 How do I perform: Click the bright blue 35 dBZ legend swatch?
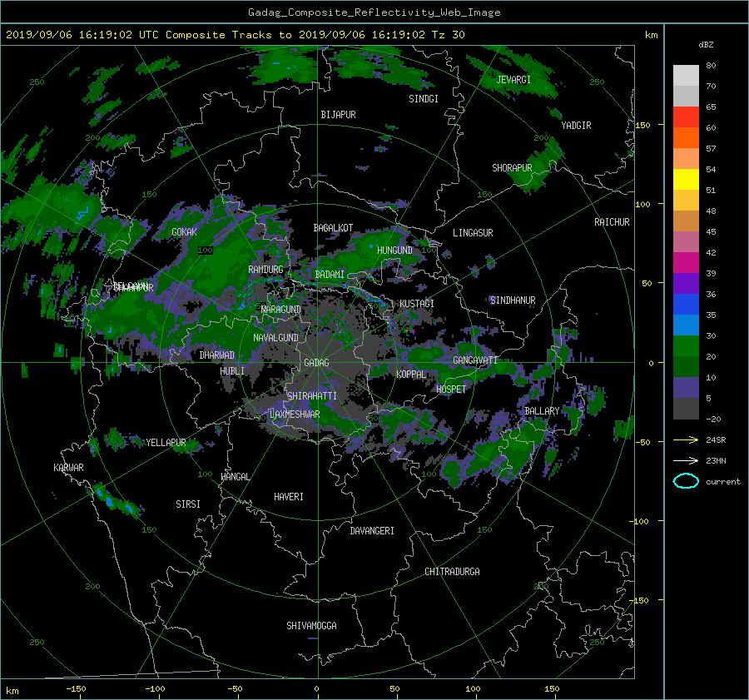coord(686,305)
